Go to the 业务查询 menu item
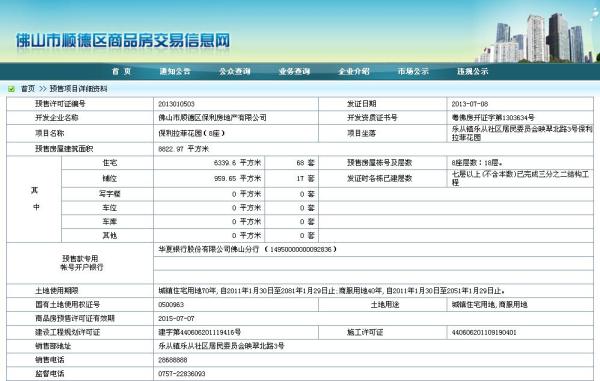This screenshot has height=381, width=600. (x=294, y=71)
